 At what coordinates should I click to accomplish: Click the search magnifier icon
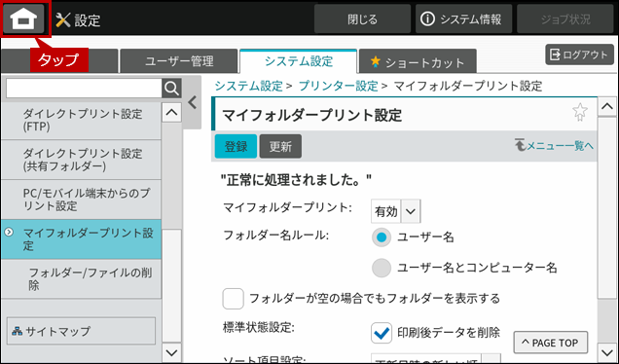tap(171, 89)
